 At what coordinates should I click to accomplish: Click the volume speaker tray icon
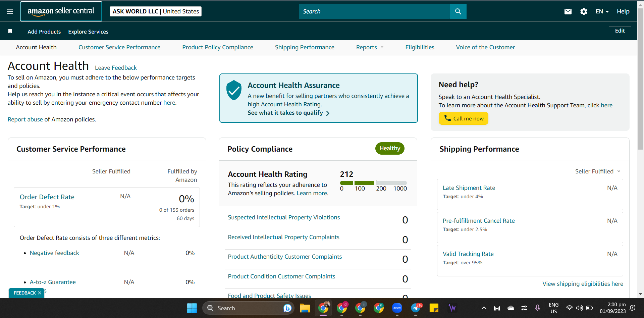(579, 308)
